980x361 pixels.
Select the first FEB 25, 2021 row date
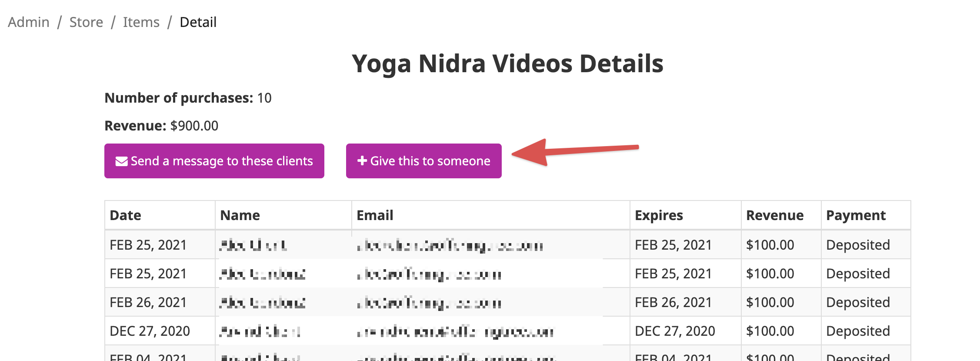pyautogui.click(x=148, y=245)
